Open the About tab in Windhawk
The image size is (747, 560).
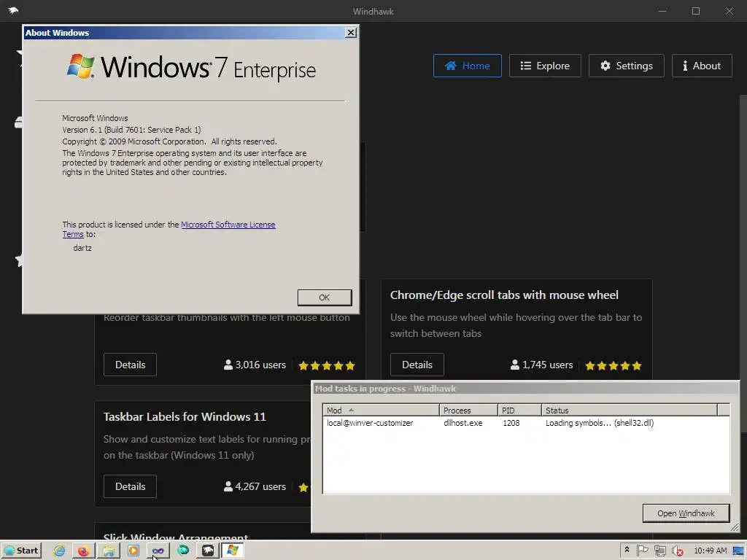coord(701,66)
